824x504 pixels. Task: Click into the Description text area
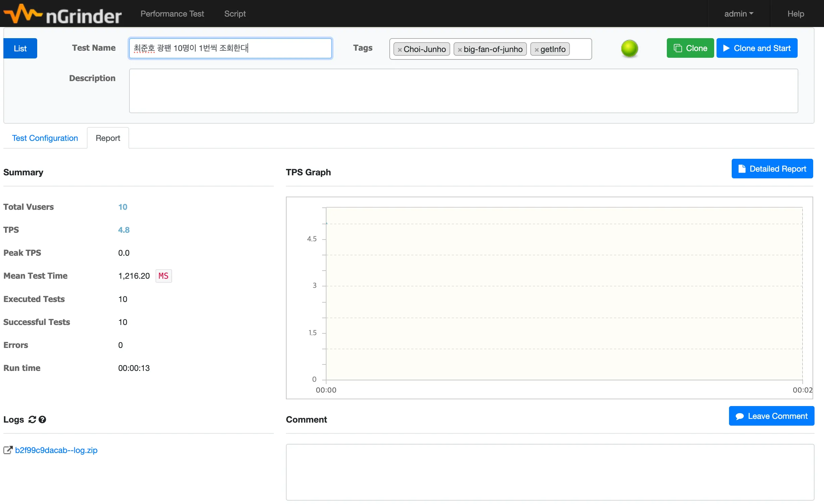pyautogui.click(x=463, y=91)
